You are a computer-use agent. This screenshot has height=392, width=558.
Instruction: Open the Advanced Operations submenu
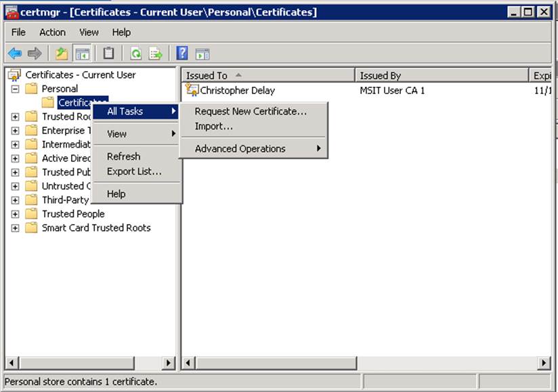pyautogui.click(x=240, y=148)
